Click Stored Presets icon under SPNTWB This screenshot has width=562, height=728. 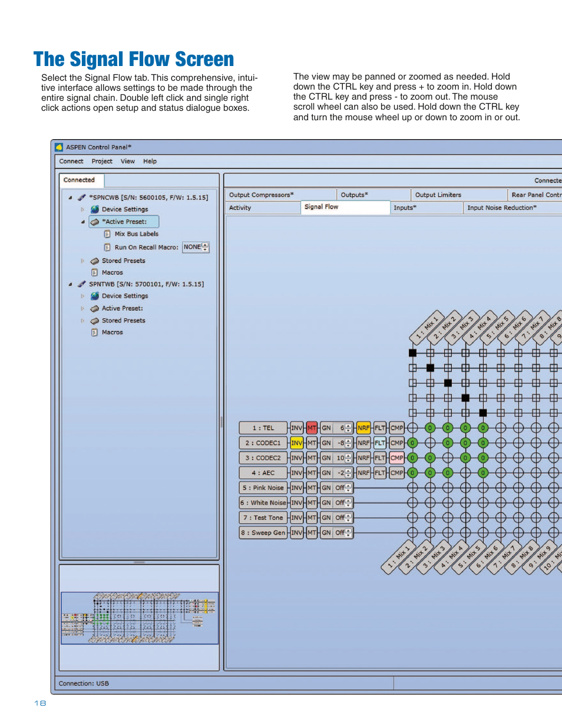click(95, 321)
